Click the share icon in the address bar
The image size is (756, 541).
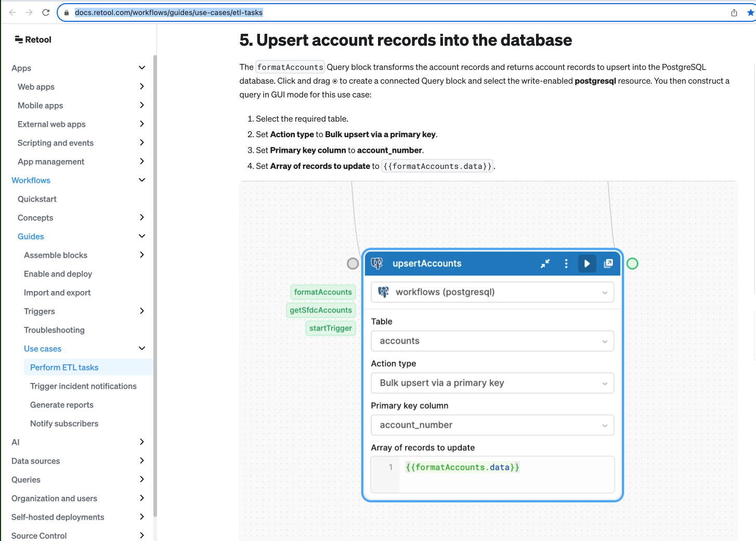pos(734,12)
